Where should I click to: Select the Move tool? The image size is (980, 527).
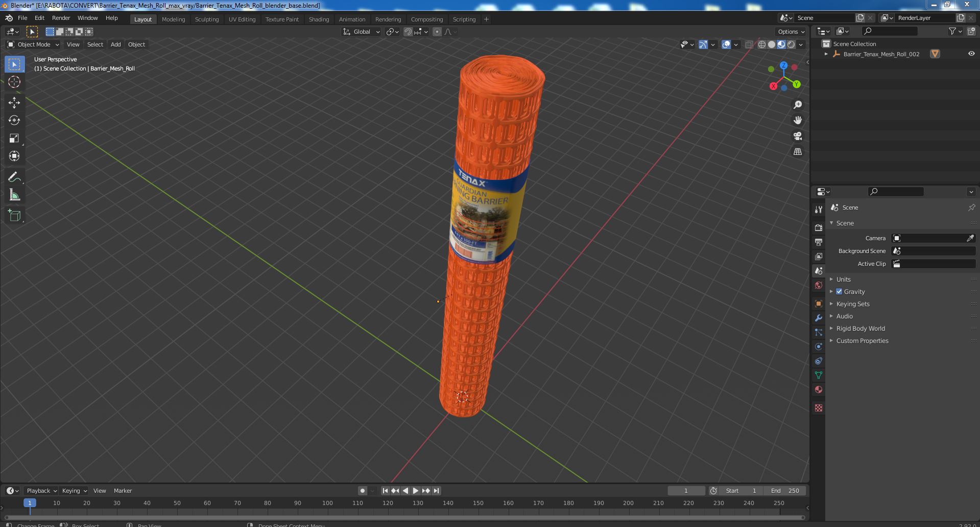[14, 102]
